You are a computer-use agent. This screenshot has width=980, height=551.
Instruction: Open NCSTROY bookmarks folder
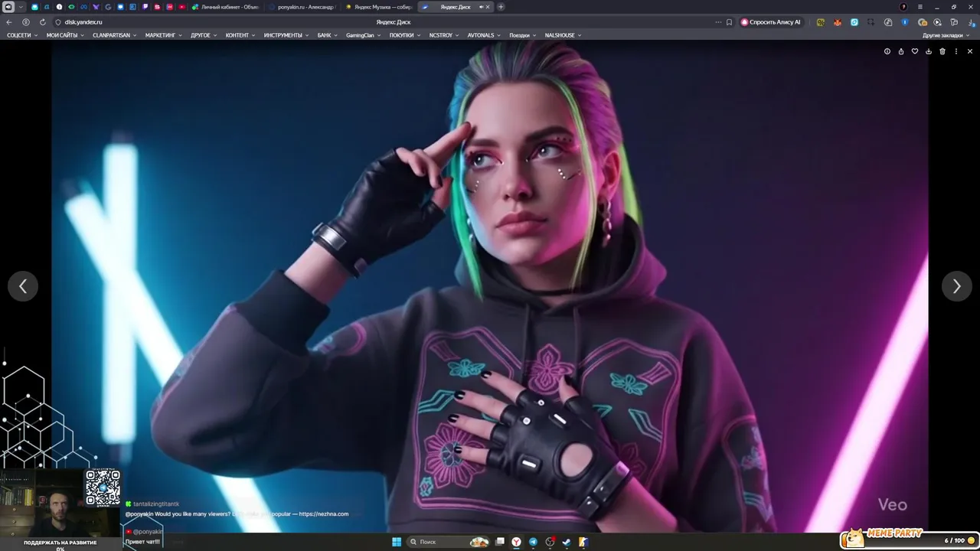443,35
